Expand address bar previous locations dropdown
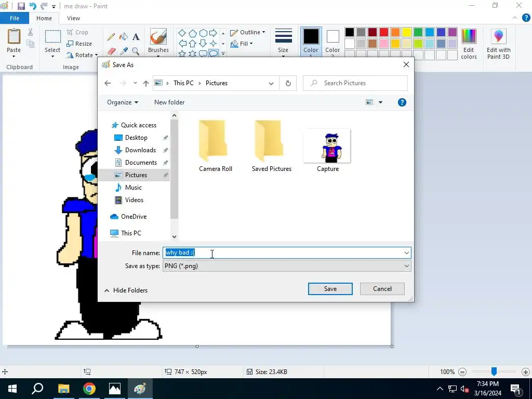Viewport: 532px width, 399px height. point(271,84)
